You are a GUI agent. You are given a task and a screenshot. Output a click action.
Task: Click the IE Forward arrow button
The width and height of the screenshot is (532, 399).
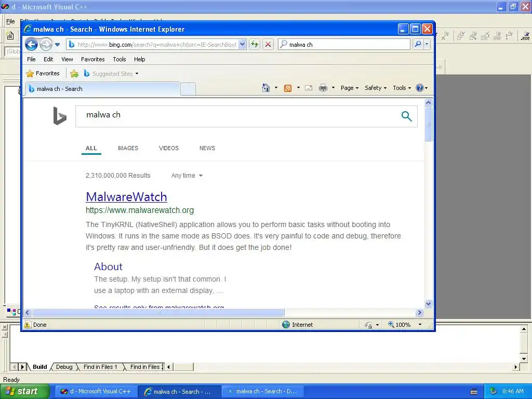tap(46, 45)
